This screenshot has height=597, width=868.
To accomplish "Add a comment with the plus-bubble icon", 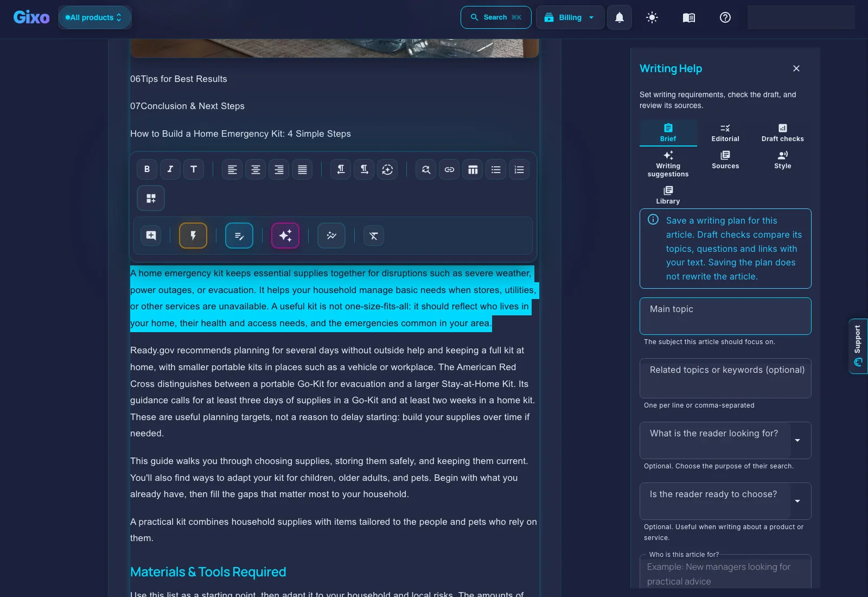I will pyautogui.click(x=151, y=236).
